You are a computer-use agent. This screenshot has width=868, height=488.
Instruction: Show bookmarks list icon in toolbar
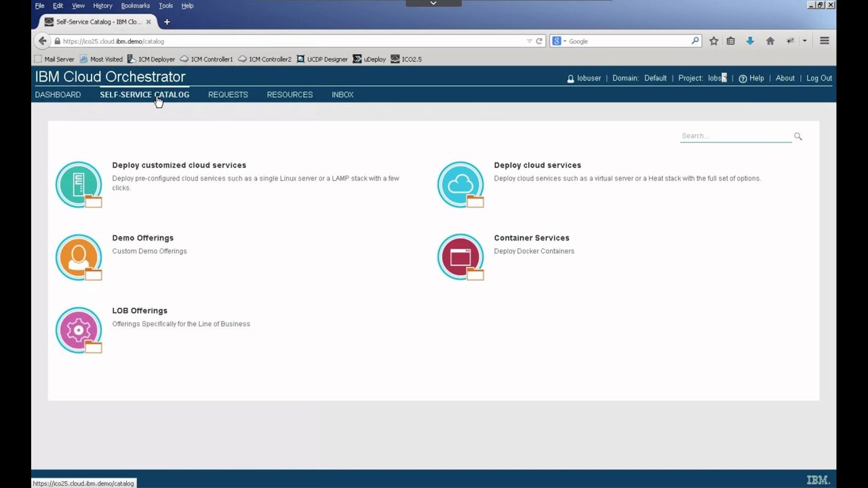pyautogui.click(x=730, y=41)
